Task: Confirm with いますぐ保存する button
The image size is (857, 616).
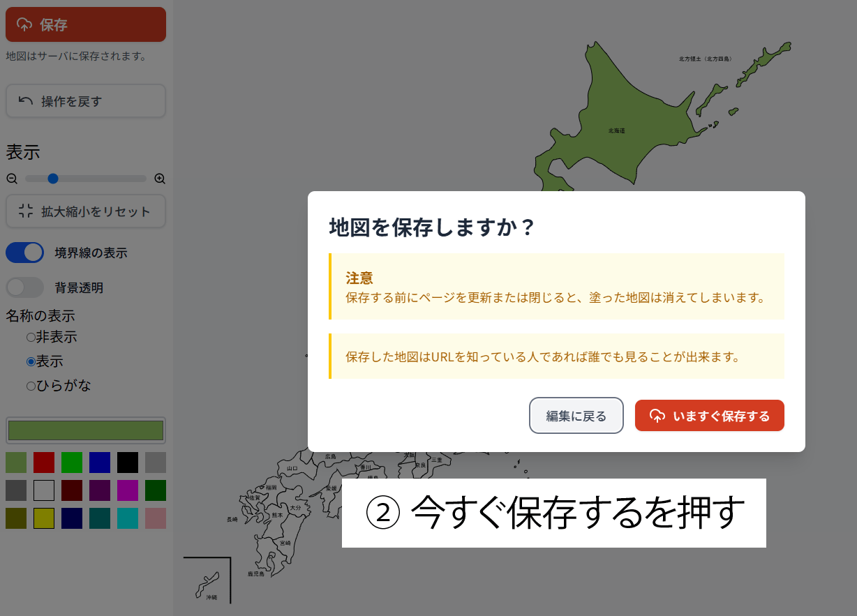Action: [x=709, y=416]
